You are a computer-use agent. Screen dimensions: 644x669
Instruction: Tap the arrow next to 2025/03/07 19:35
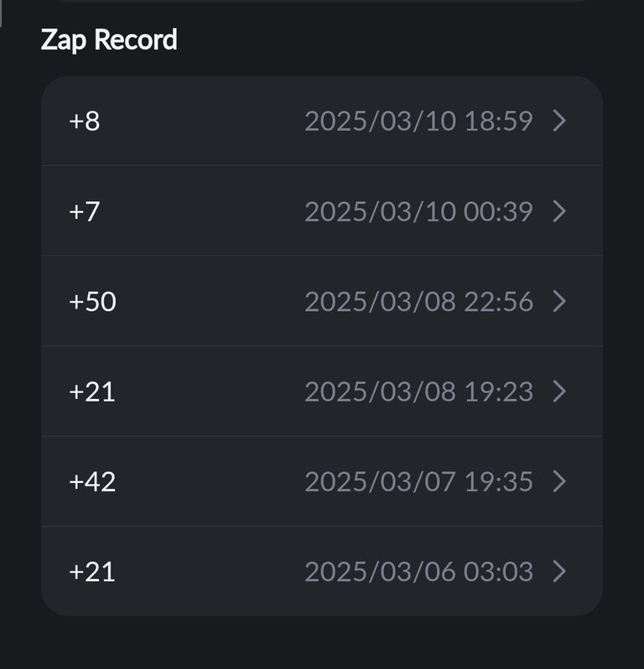click(559, 482)
